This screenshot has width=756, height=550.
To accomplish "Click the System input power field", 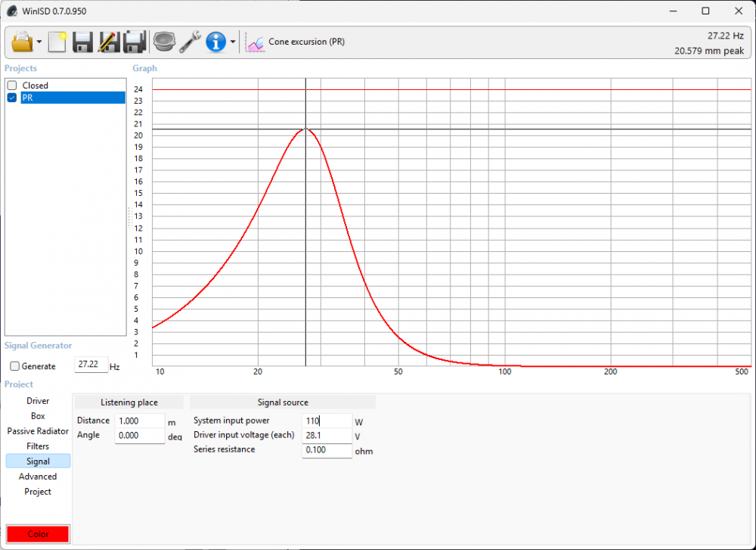I will pos(327,421).
